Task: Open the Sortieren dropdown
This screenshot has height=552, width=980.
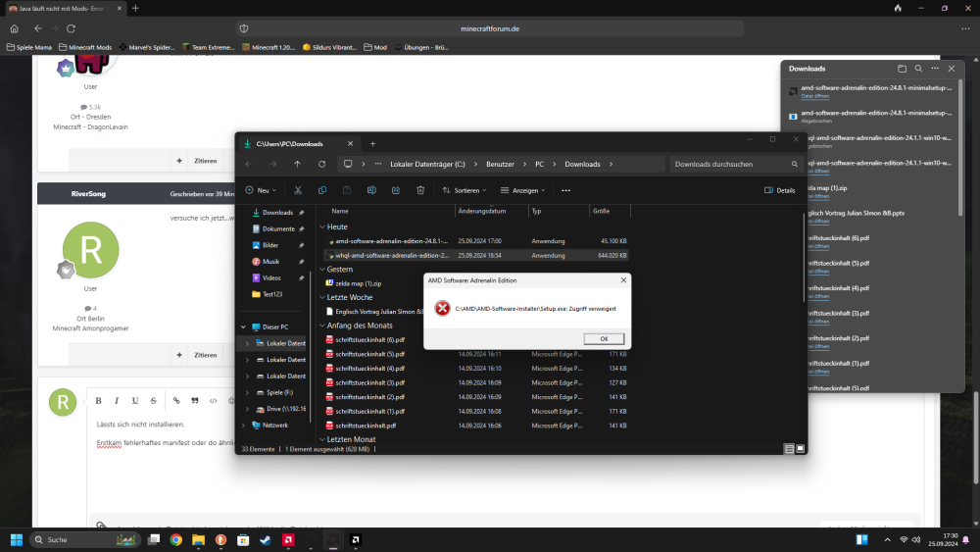Action: click(x=465, y=190)
